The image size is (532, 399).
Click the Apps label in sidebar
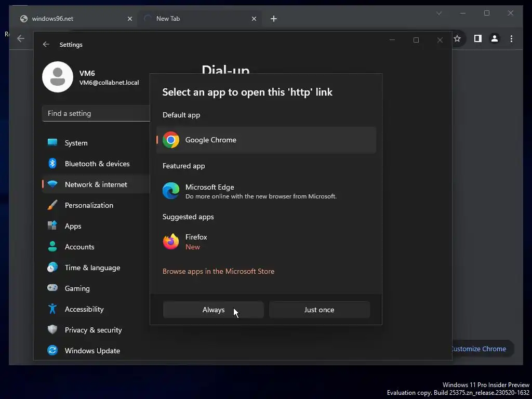point(73,227)
